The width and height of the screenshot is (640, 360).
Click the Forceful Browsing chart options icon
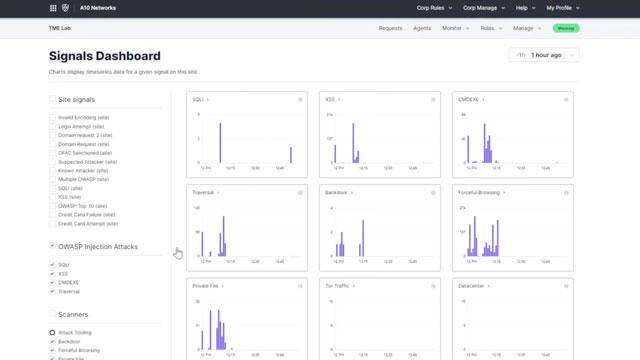pyautogui.click(x=566, y=193)
